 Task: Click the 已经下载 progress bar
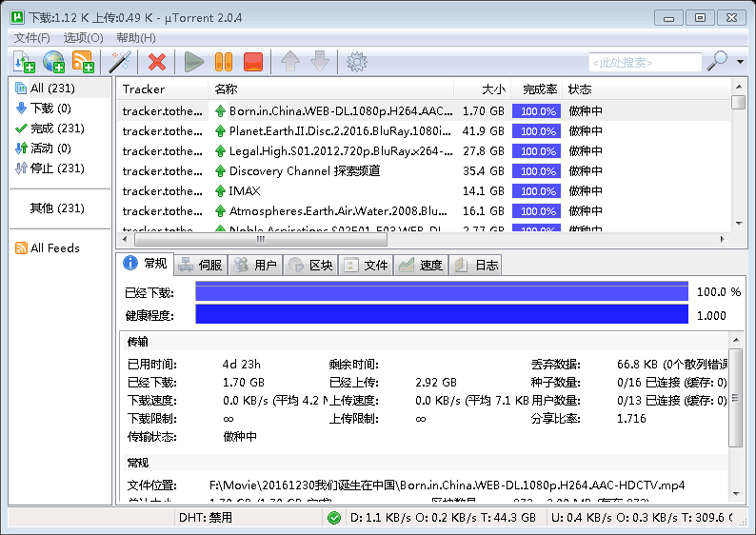tap(442, 292)
